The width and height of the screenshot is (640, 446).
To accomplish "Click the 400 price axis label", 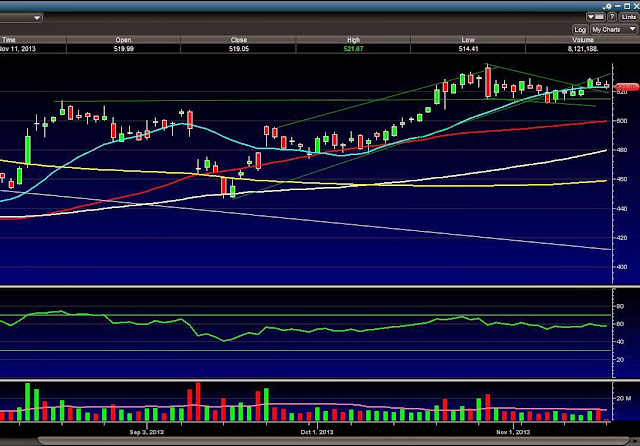I will (x=622, y=267).
